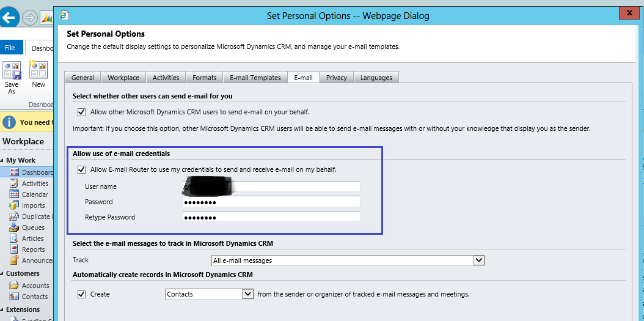Switch to the E-mail Templates tab

(x=255, y=78)
